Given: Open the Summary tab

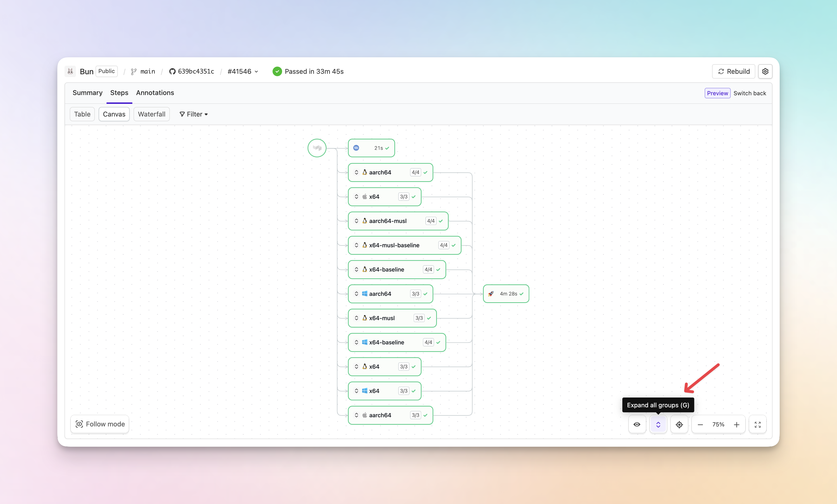Looking at the screenshot, I should [x=87, y=93].
